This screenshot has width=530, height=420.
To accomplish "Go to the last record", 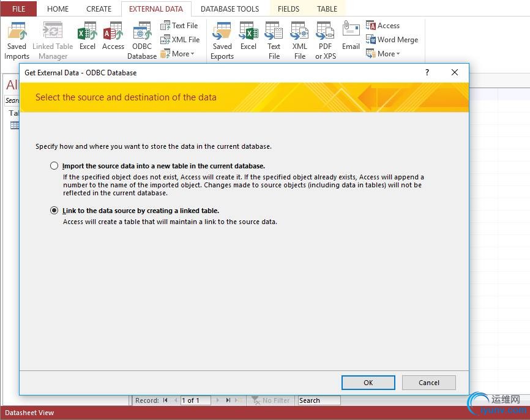I will tap(228, 400).
